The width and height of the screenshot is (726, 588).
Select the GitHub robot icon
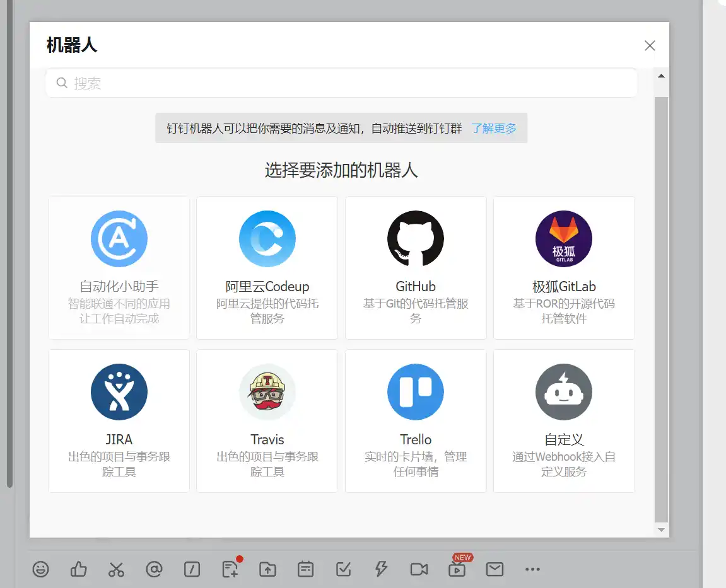click(415, 239)
